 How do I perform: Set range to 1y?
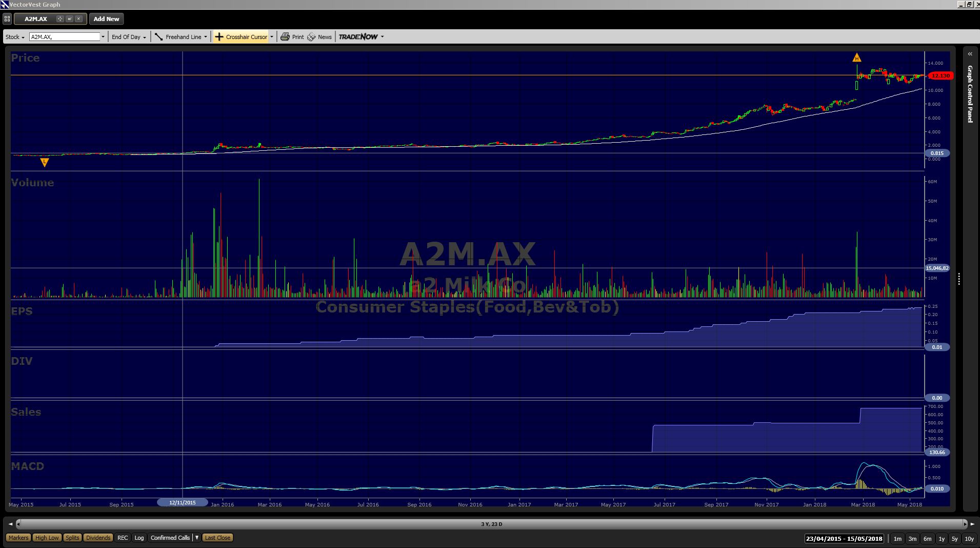(942, 539)
